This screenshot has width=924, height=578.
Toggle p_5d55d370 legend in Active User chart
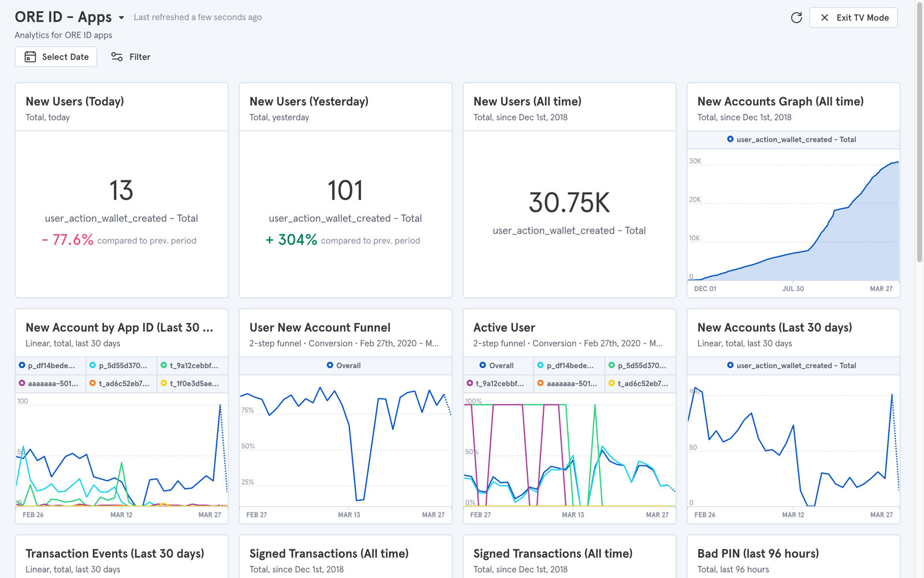[640, 365]
